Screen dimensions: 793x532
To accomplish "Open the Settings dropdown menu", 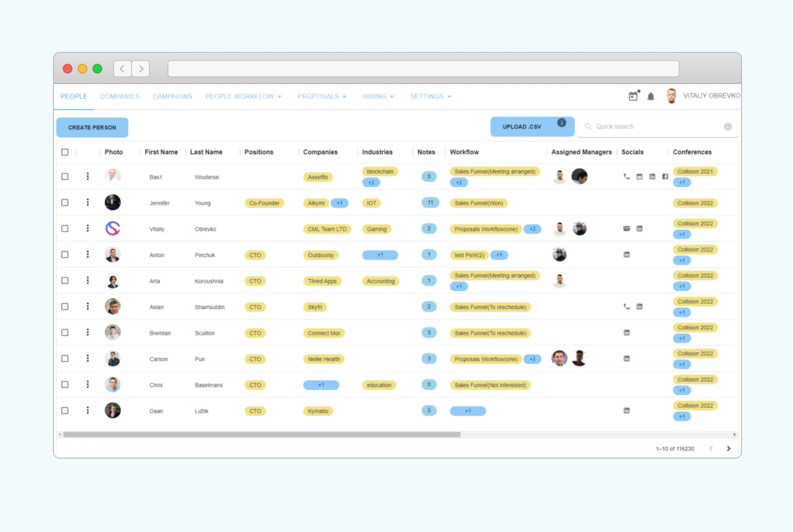I will point(431,97).
